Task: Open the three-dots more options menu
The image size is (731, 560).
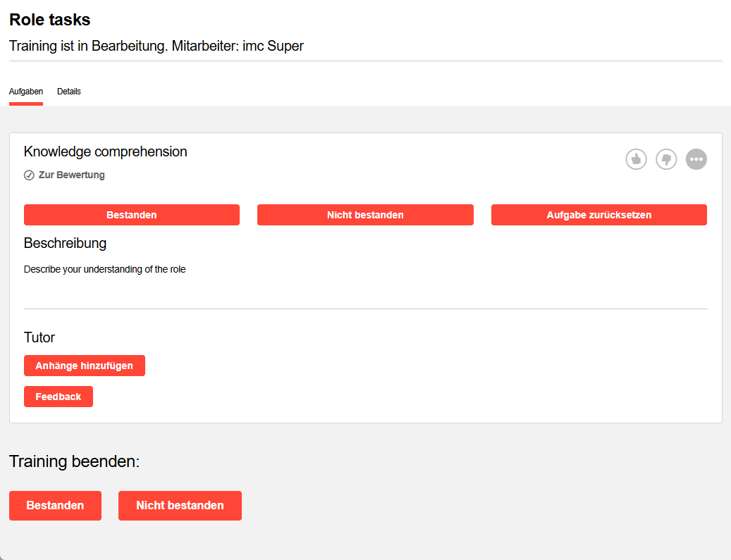Action: click(x=696, y=159)
